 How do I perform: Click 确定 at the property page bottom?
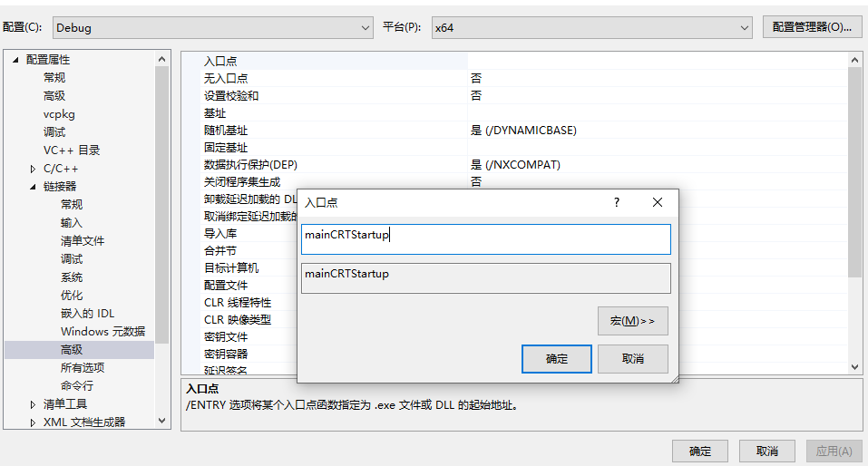tap(700, 451)
